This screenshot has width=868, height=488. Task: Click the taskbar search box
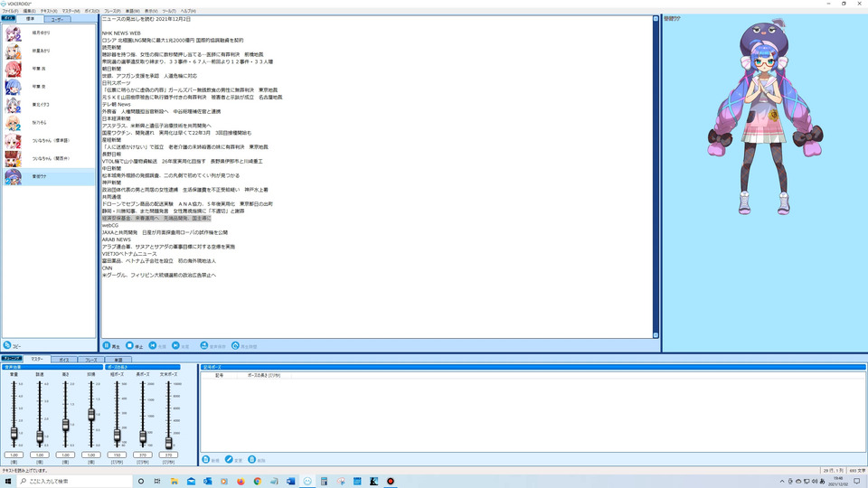pos(75,482)
